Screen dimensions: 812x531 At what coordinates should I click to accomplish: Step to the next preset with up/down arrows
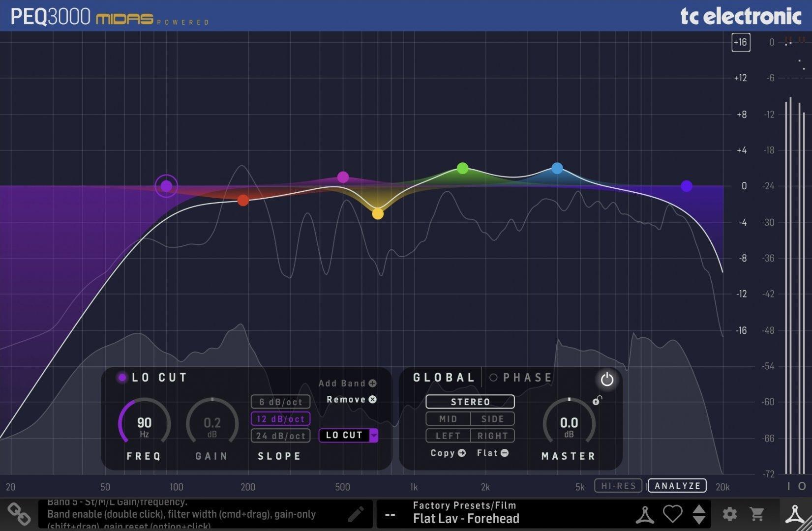[x=700, y=514]
